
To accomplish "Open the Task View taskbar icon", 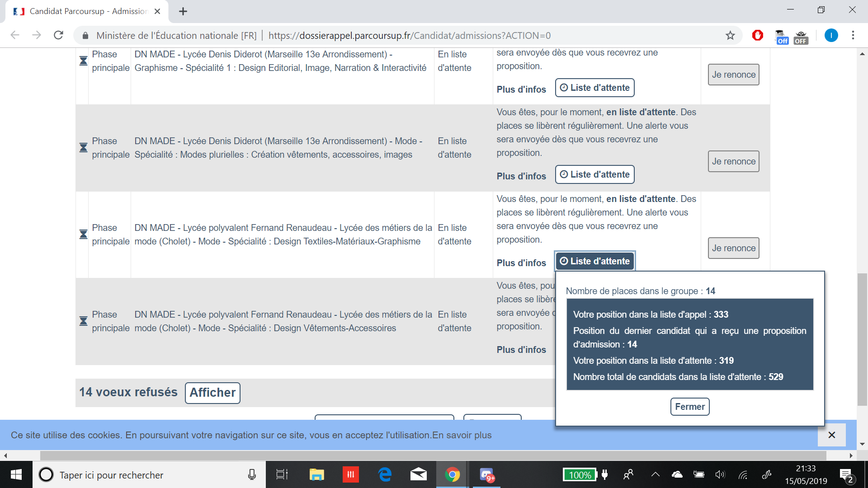I will coord(282,474).
